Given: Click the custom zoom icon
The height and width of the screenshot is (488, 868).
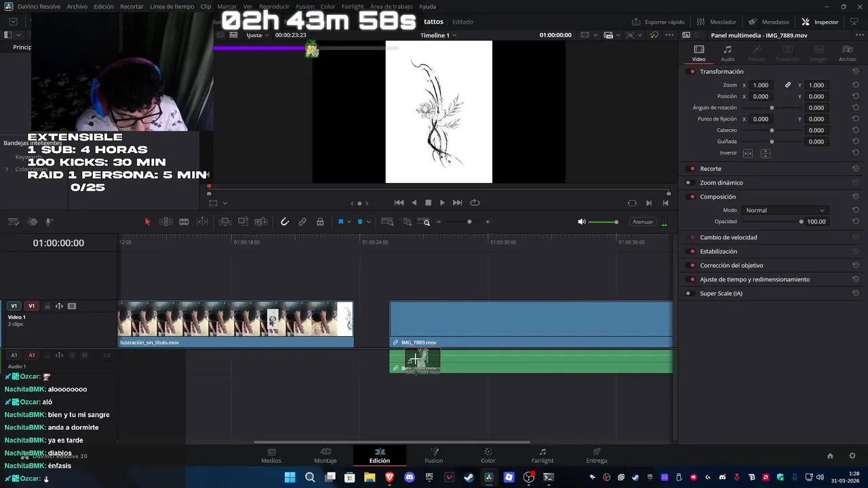Looking at the screenshot, I should click(424, 222).
